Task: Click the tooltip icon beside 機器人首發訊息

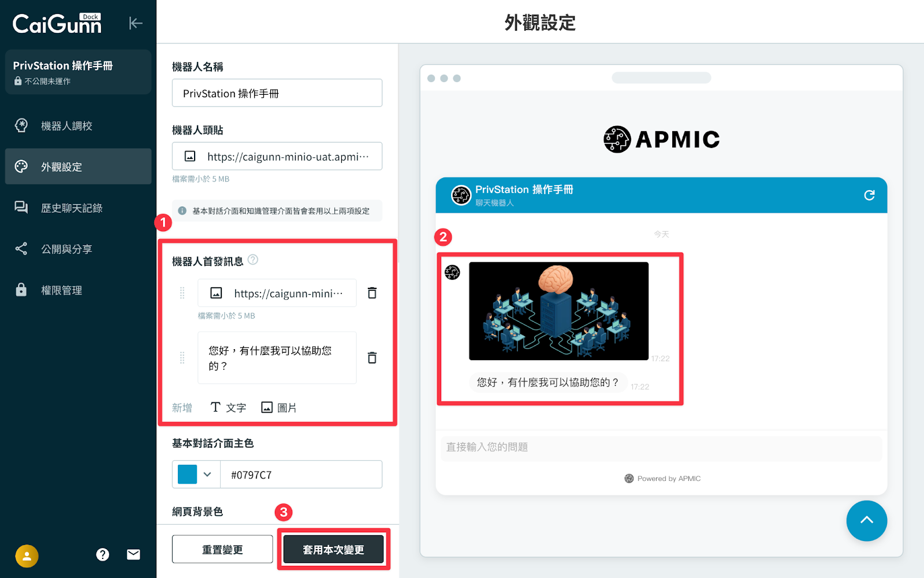Action: [x=253, y=260]
